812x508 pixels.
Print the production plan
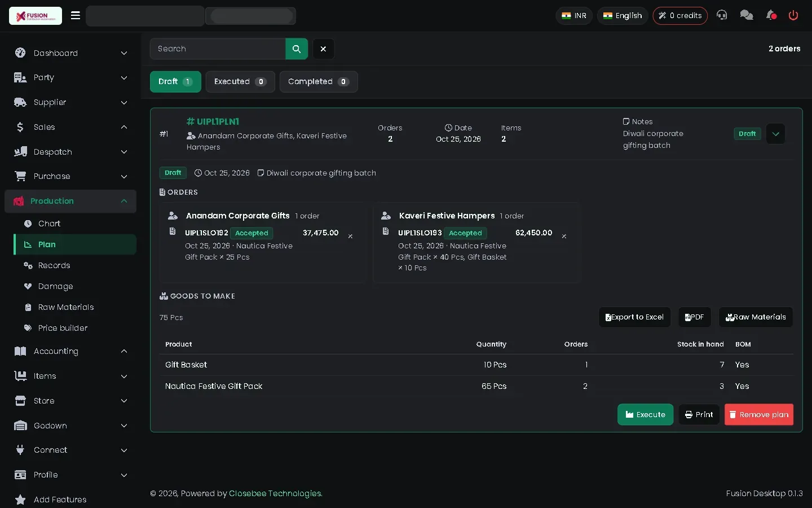699,414
